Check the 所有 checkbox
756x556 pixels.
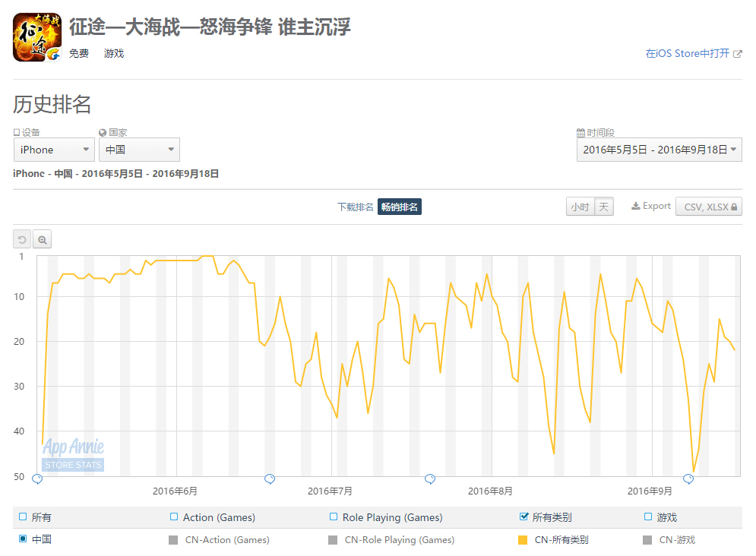point(23,517)
